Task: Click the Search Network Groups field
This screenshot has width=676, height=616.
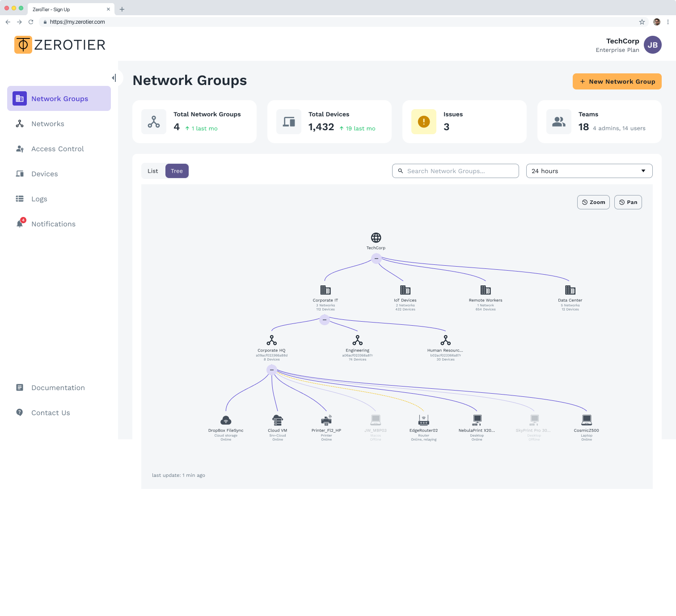Action: [x=455, y=171]
